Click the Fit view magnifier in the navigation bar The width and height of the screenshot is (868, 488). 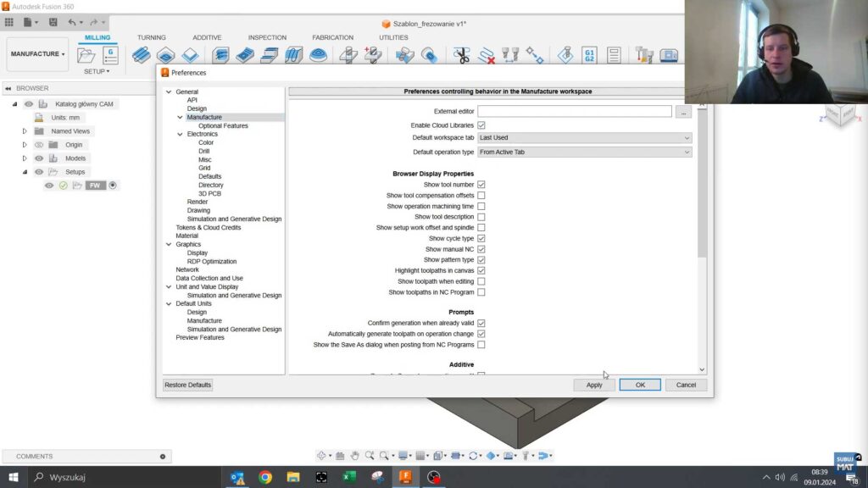385,455
